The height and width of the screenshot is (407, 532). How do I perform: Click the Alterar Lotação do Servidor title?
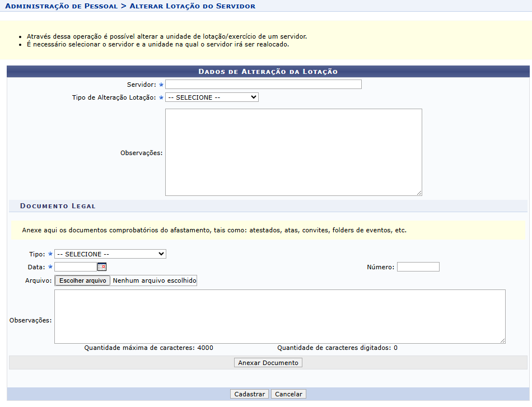(192, 6)
